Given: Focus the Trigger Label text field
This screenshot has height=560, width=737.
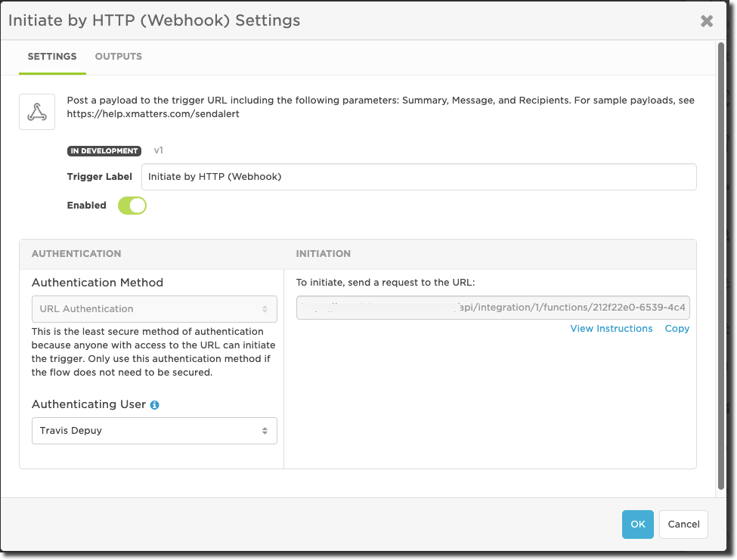Looking at the screenshot, I should pyautogui.click(x=419, y=177).
